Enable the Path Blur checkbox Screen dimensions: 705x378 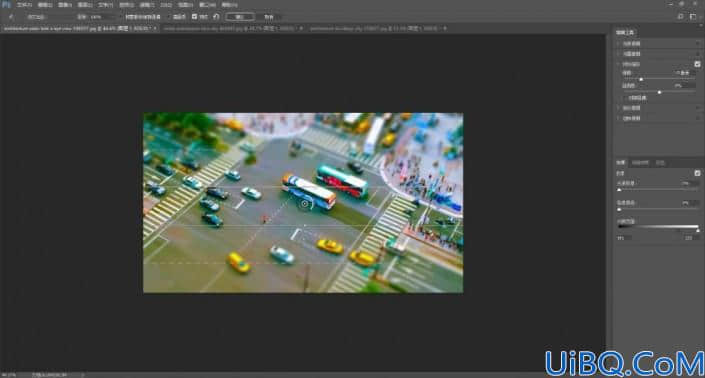697,108
